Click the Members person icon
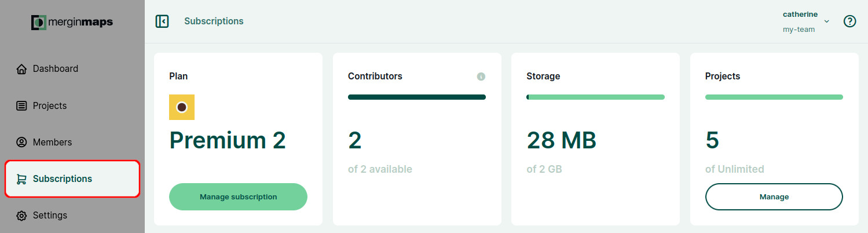Screen dimensions: 868x233 (x=21, y=143)
